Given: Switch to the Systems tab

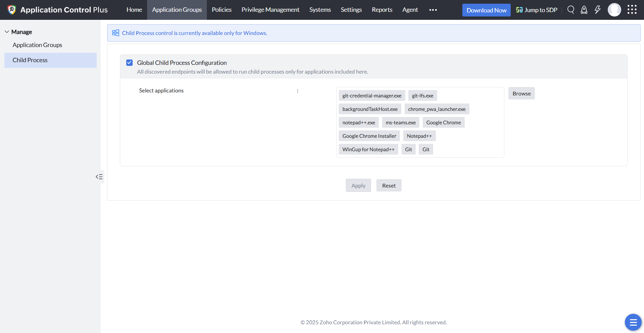Looking at the screenshot, I should point(320,10).
